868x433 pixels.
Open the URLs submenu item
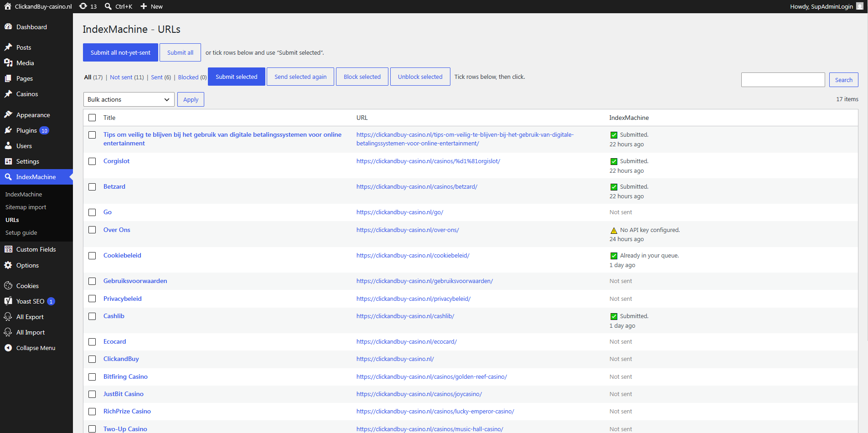pos(12,220)
